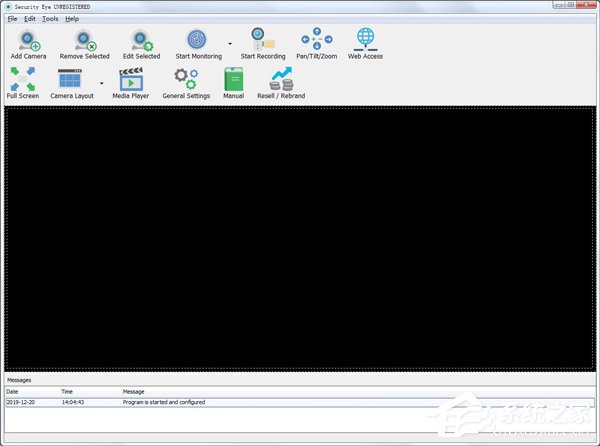Viewport: 600px width, 446px height.
Task: Expand the Start Monitoring dropdown arrow
Action: coord(230,45)
